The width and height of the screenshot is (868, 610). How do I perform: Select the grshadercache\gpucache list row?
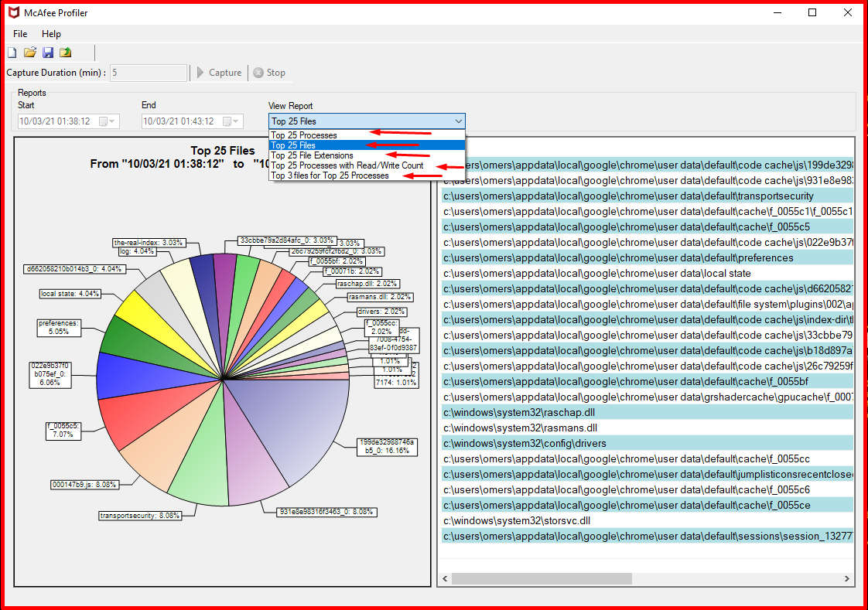[x=647, y=397]
